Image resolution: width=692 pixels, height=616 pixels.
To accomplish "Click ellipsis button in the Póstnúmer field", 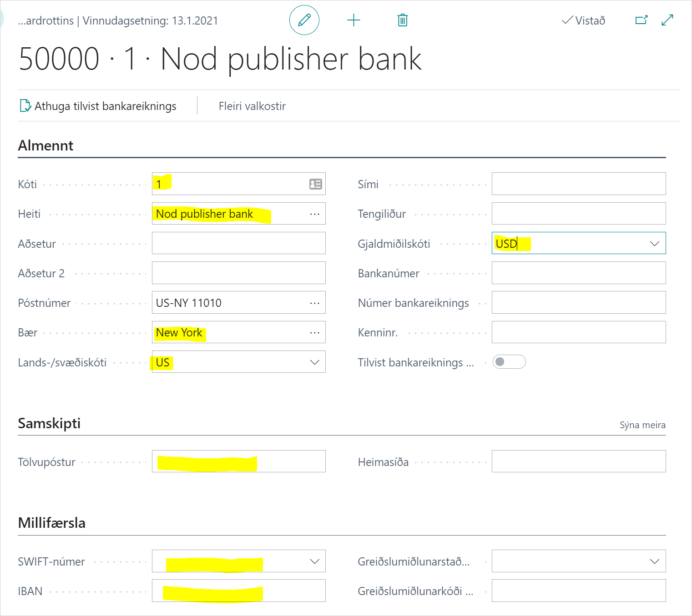I will point(315,303).
